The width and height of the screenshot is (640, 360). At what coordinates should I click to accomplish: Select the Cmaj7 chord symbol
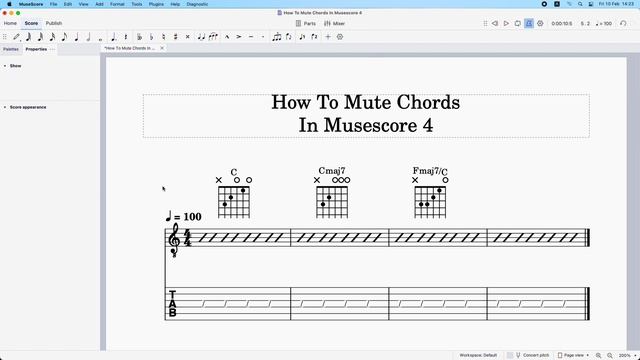[332, 171]
